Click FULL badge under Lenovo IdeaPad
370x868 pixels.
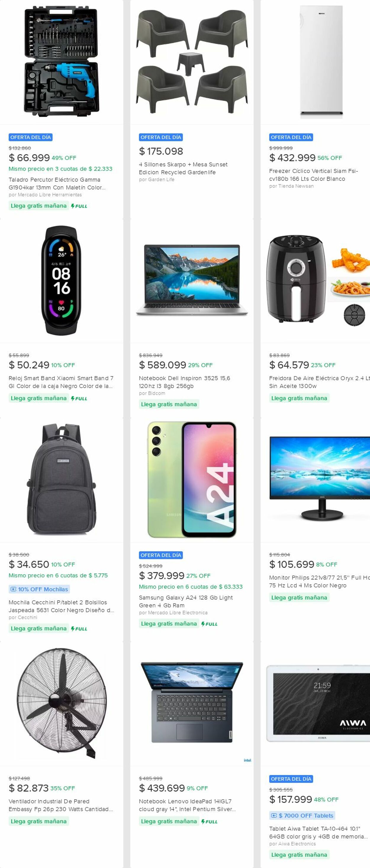tap(209, 822)
